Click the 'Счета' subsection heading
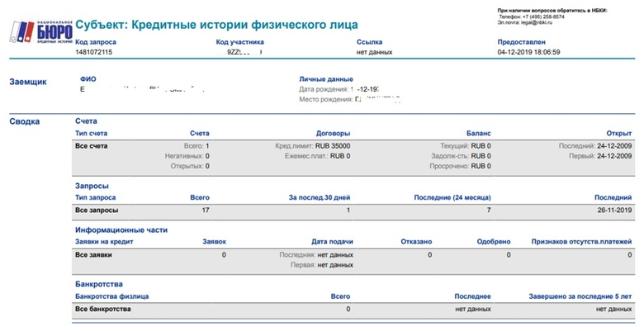 coord(86,121)
